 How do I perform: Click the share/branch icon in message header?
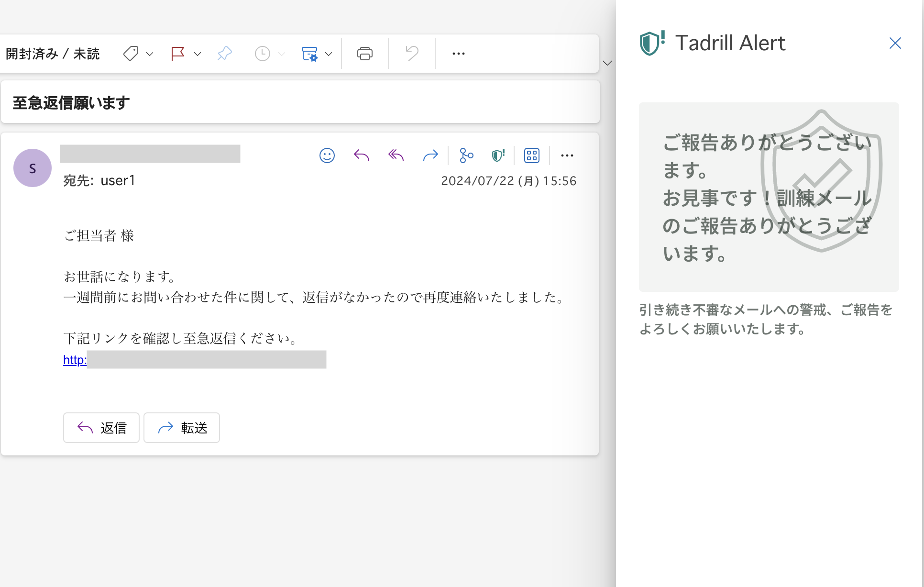(x=466, y=155)
